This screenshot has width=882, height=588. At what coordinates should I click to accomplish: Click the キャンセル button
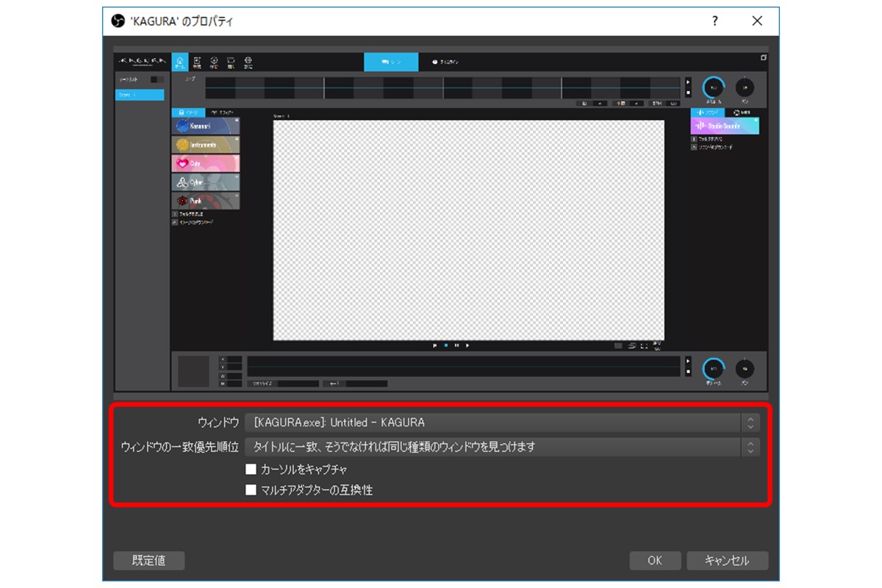(728, 561)
